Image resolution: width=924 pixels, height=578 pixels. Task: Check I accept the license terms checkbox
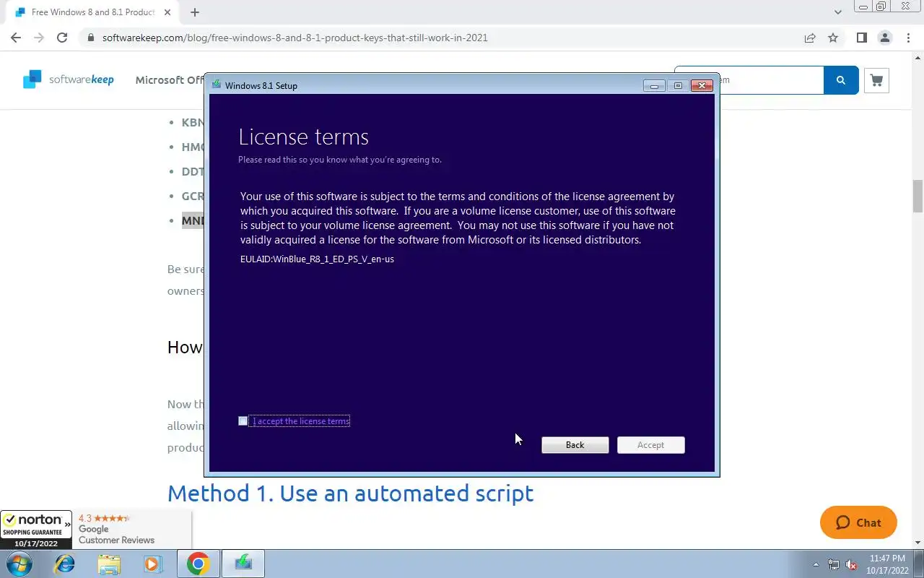point(243,421)
